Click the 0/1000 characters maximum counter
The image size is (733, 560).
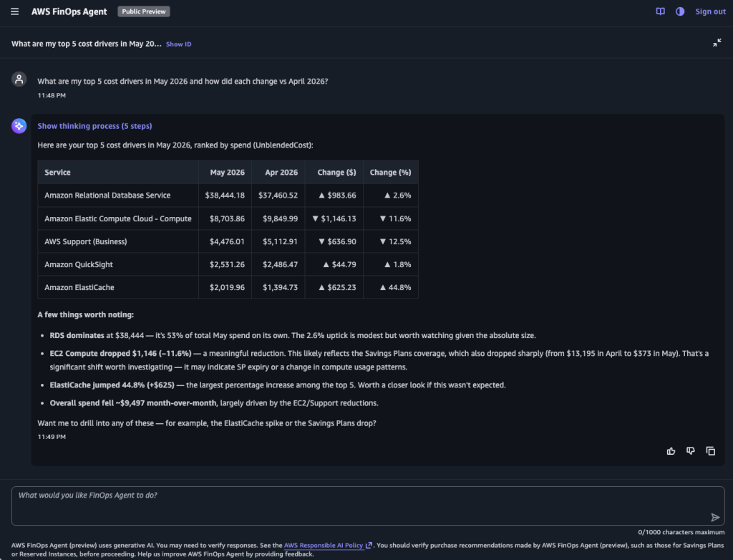681,532
